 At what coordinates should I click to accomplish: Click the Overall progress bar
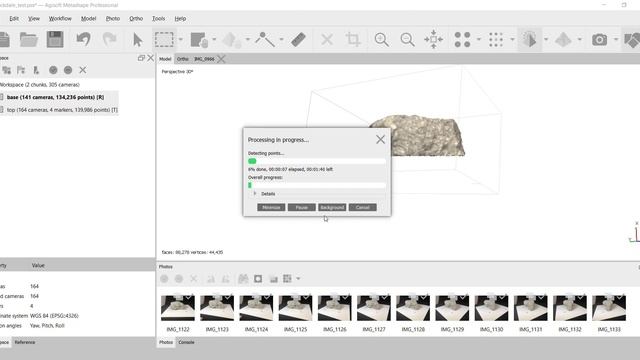(317, 185)
